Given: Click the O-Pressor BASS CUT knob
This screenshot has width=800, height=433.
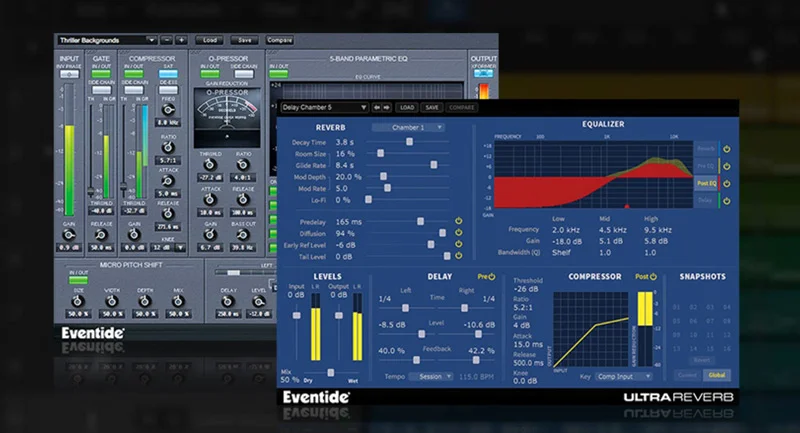Looking at the screenshot, I should point(243,235).
